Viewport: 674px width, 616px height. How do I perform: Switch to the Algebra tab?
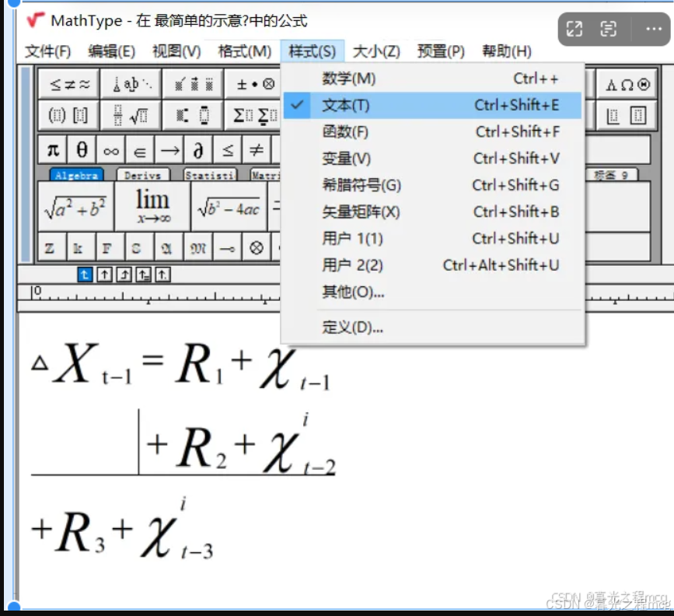[76, 175]
